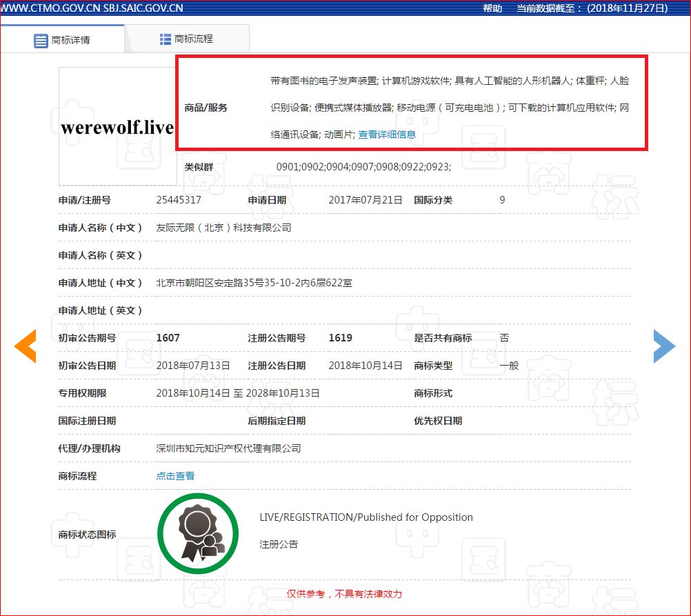The width and height of the screenshot is (691, 616).
Task: Click the 商标详情 tab document icon
Action: pyautogui.click(x=41, y=40)
